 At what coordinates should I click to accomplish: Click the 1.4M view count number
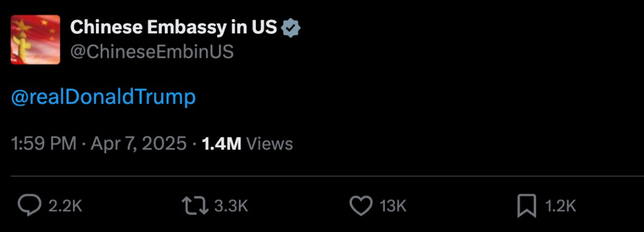tap(221, 144)
